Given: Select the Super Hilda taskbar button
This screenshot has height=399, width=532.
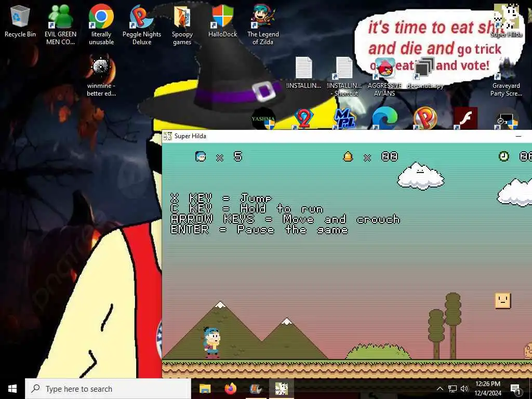Looking at the screenshot, I should pyautogui.click(x=281, y=389).
